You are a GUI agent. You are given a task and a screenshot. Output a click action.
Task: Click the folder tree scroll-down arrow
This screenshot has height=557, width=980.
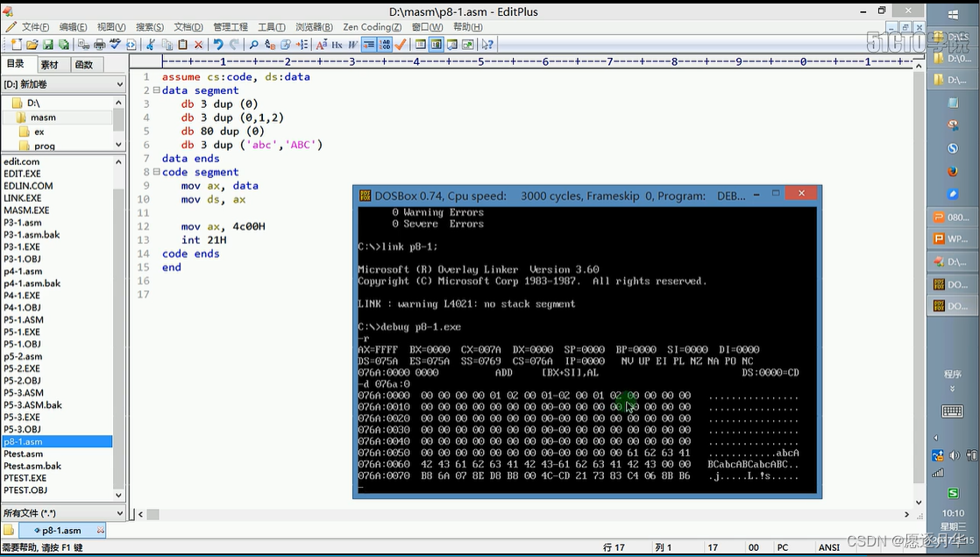point(118,145)
